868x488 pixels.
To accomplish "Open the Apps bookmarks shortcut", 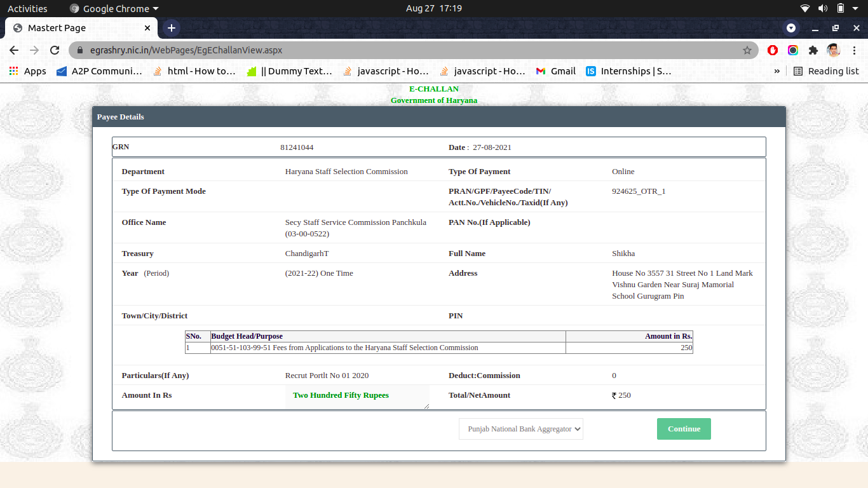I will click(x=27, y=71).
